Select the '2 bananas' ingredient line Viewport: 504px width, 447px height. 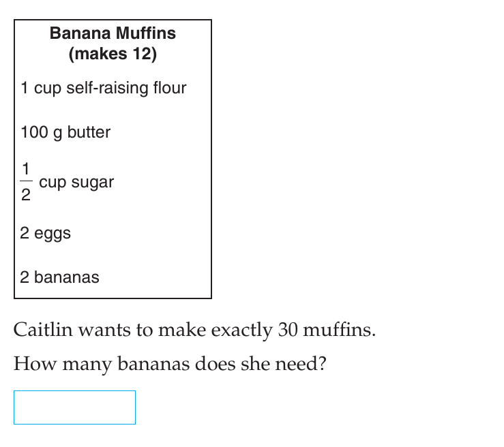click(59, 277)
